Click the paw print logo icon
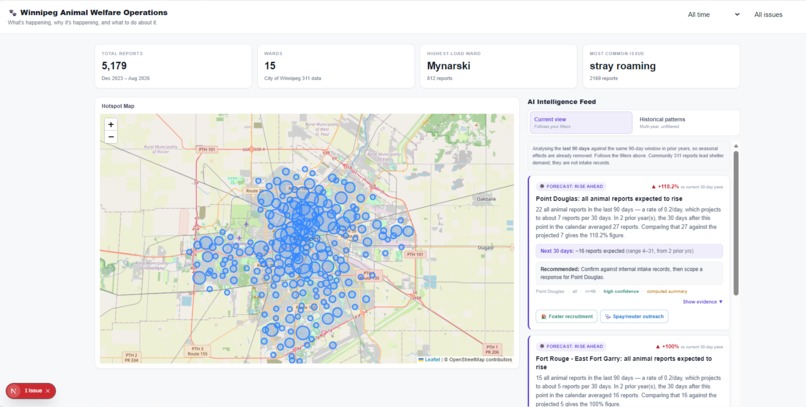 [12, 13]
